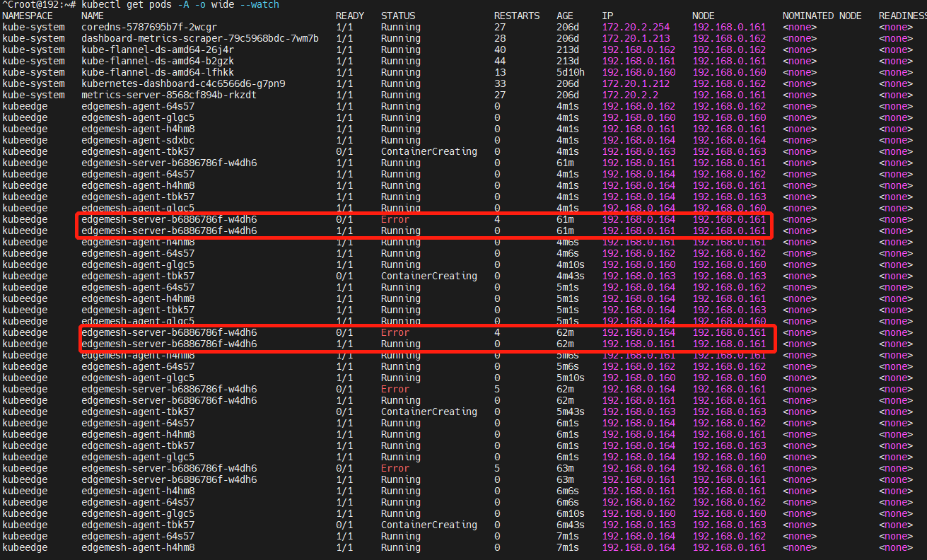
Task: Click Error status in the 63m row
Action: [395, 468]
